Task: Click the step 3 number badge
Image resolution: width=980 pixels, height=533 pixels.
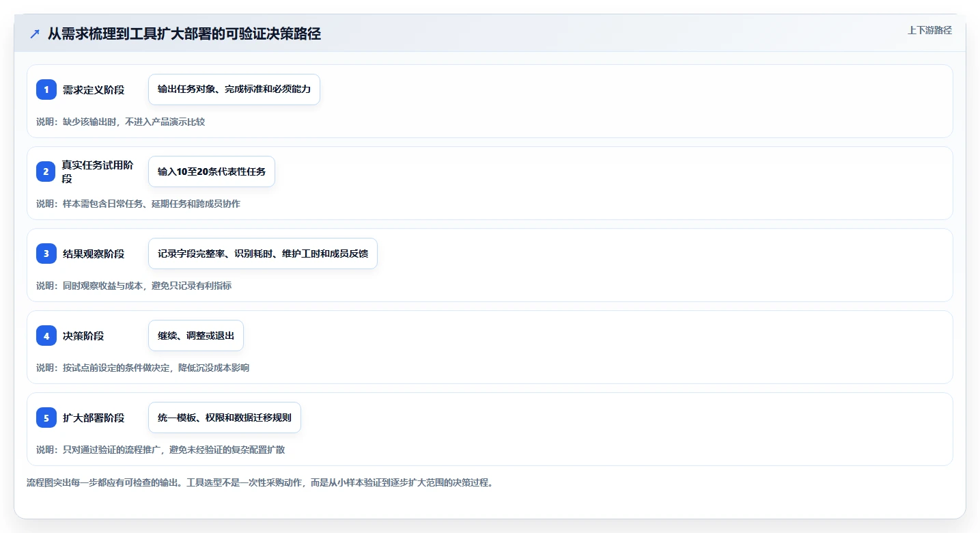Action: [x=46, y=254]
